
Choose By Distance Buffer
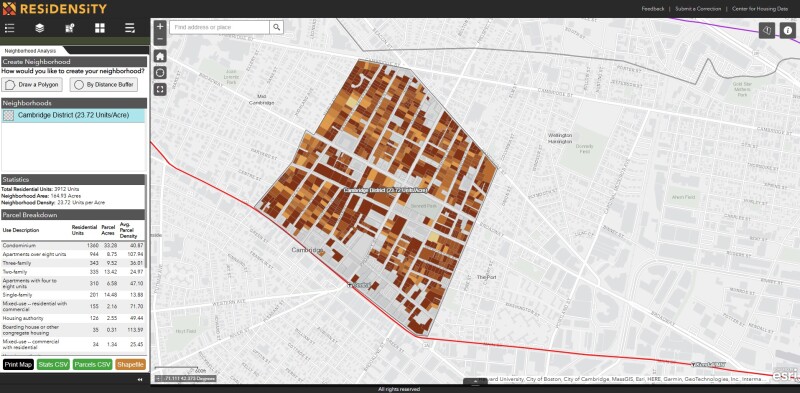(104, 85)
